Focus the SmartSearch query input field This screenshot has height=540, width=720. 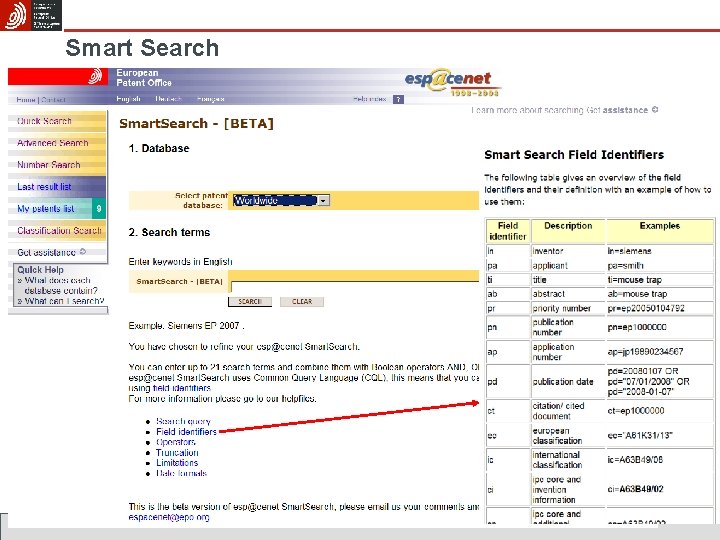354,287
